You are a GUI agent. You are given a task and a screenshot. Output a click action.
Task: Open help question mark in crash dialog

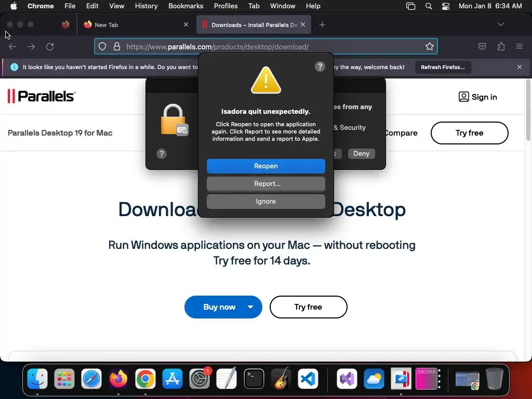(x=320, y=66)
